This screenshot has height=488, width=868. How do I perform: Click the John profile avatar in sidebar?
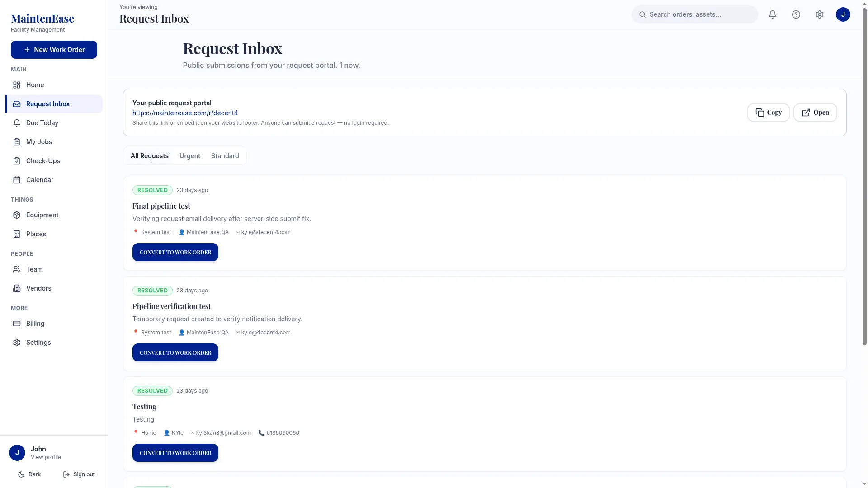(17, 453)
